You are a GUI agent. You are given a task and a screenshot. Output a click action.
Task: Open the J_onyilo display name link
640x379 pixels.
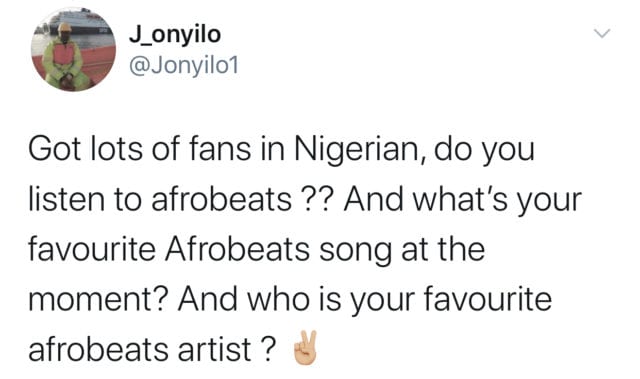175,35
